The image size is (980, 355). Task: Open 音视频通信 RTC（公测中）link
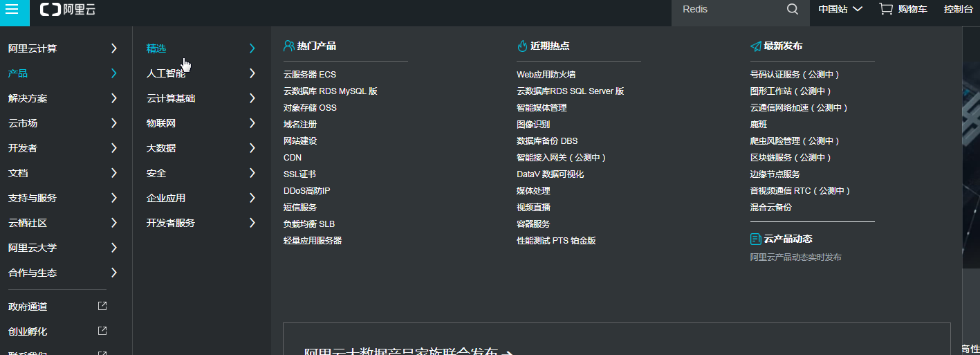801,191
